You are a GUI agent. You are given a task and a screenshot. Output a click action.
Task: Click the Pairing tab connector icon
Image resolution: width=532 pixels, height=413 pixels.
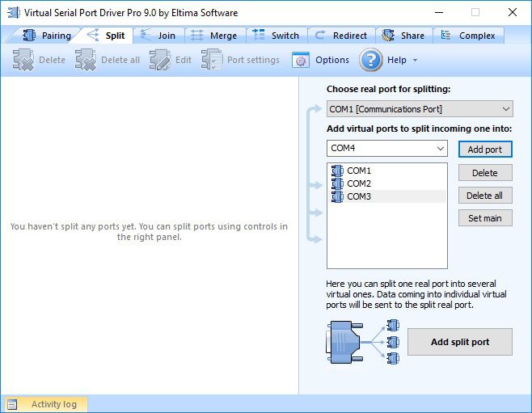29,36
